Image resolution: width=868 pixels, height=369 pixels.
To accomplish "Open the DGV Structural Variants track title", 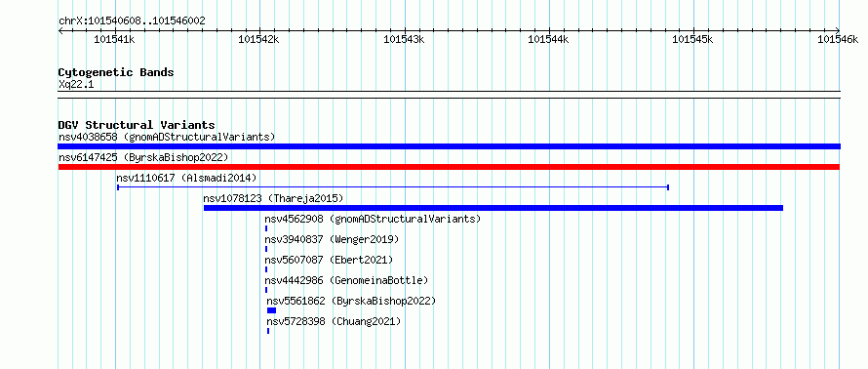I will point(137,125).
